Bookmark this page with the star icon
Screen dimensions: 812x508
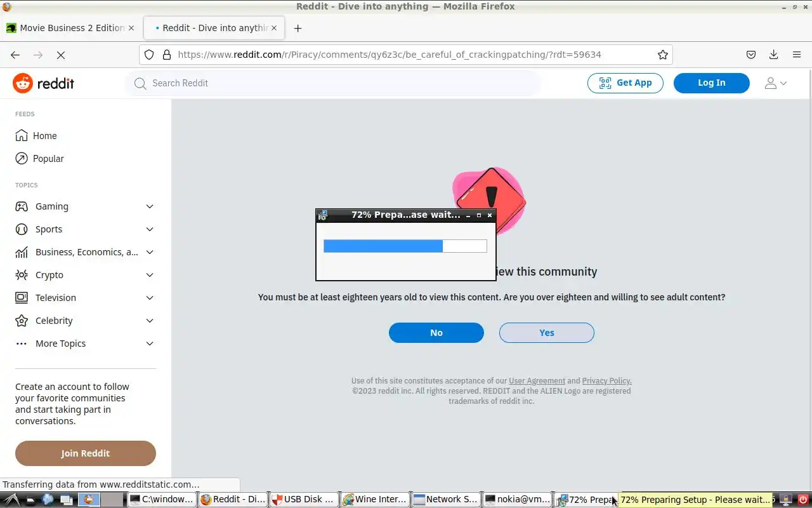663,55
